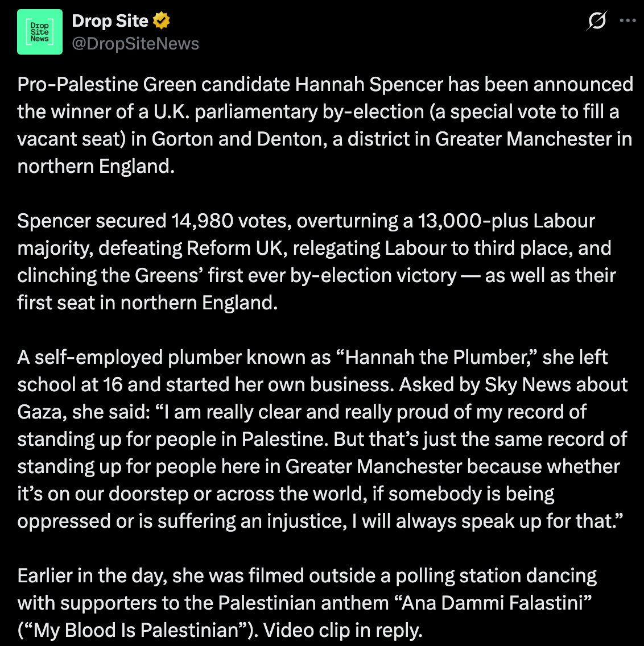644x646 pixels.
Task: Click the "13,000-plus Labour" text
Action: (506, 221)
